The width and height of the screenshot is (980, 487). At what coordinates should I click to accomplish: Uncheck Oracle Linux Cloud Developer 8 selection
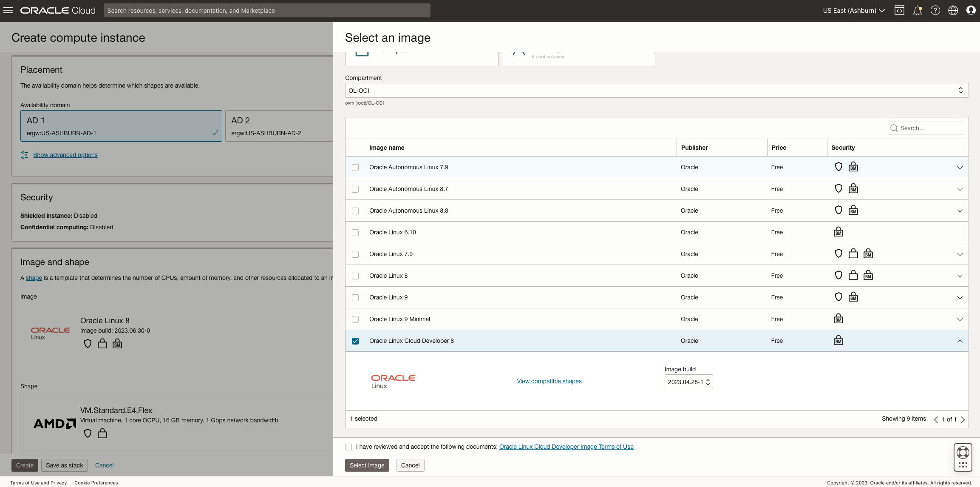tap(355, 341)
